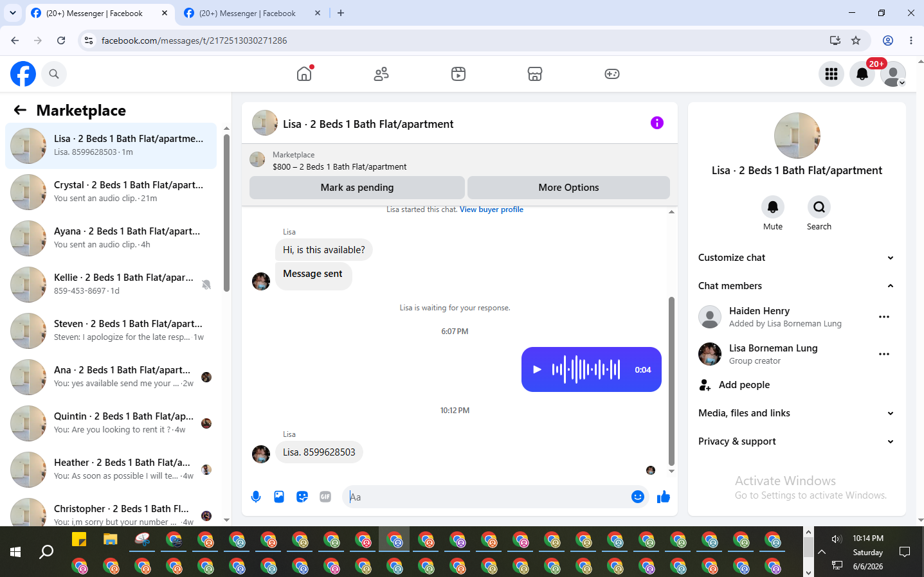Expand the Customize chat section
This screenshot has width=924, height=577.
pos(797,258)
